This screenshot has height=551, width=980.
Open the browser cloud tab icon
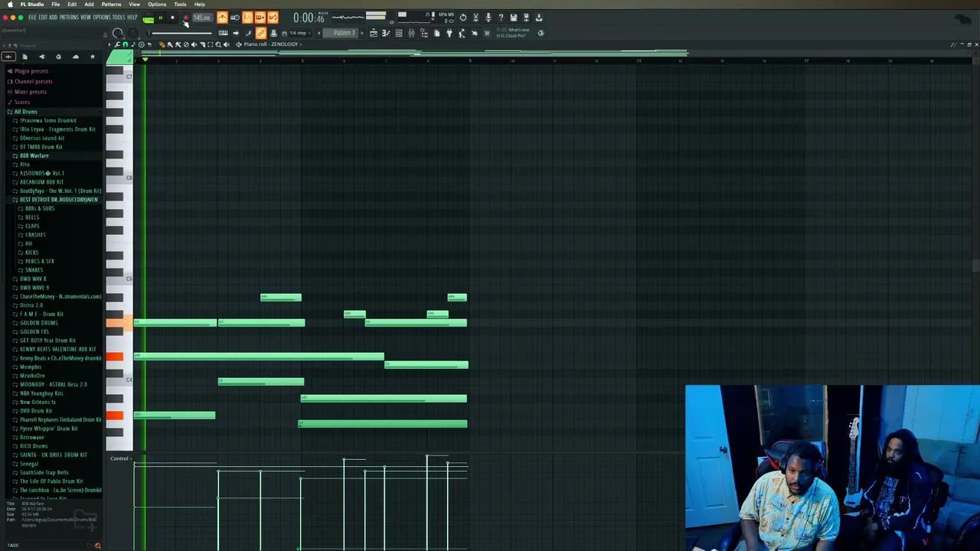[x=75, y=57]
